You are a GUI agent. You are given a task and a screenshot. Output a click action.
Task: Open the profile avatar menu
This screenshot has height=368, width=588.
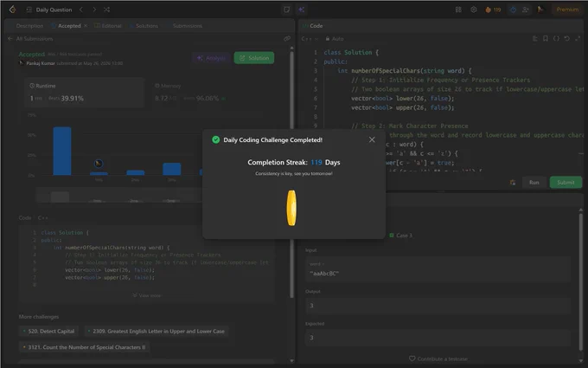(540, 10)
